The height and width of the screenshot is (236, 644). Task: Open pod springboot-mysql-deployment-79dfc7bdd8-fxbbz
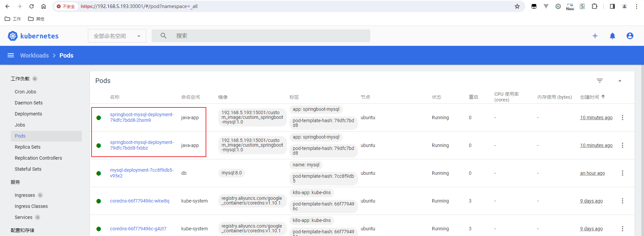pyautogui.click(x=142, y=145)
